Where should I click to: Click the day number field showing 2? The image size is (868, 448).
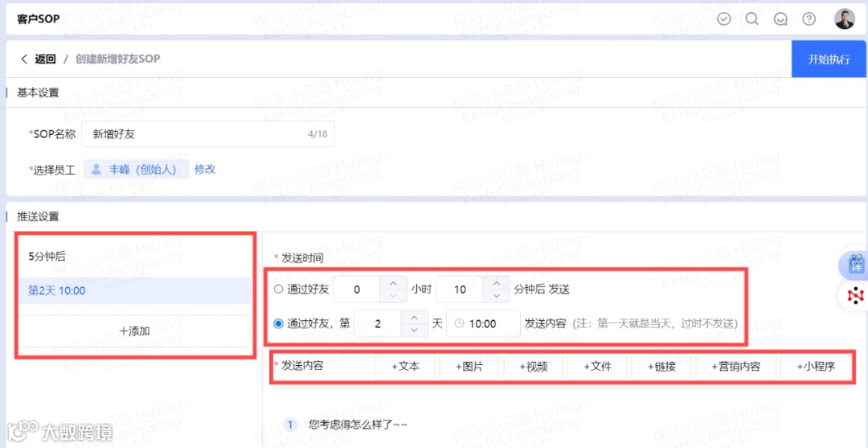tap(378, 323)
